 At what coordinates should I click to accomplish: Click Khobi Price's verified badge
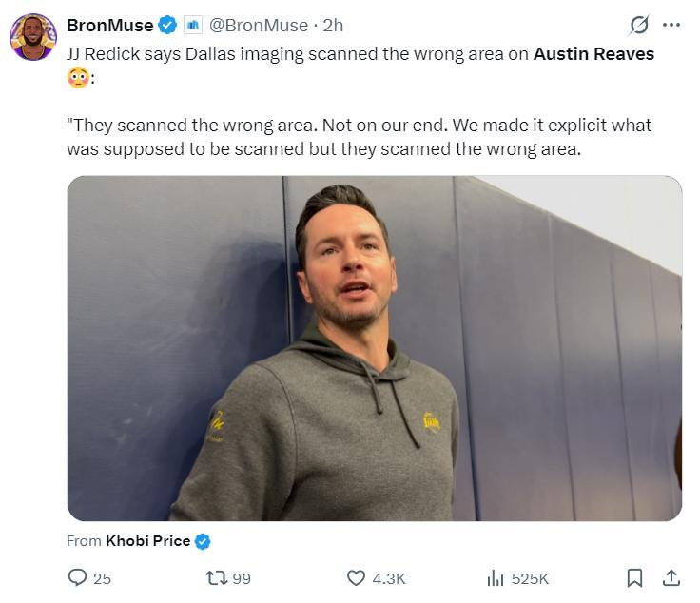tap(203, 541)
